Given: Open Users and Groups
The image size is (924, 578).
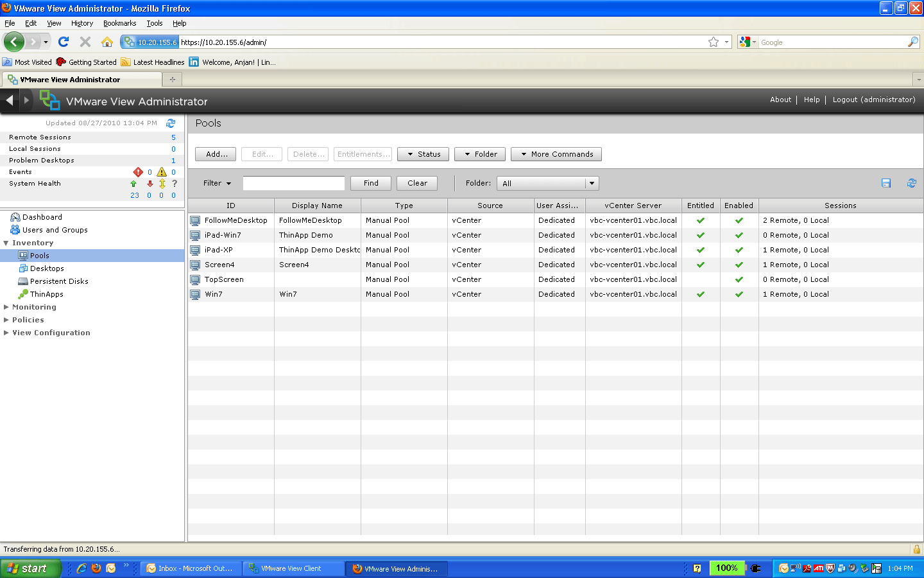Looking at the screenshot, I should (55, 230).
